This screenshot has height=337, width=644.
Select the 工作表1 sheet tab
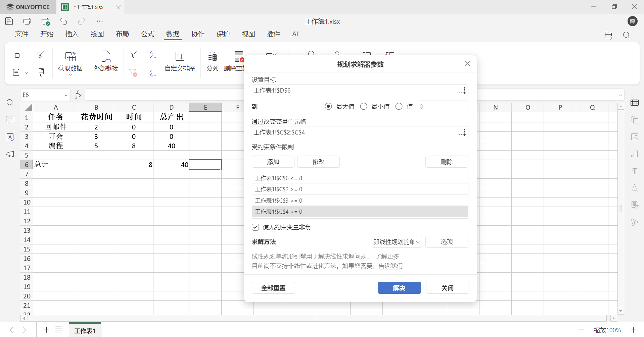click(85, 330)
